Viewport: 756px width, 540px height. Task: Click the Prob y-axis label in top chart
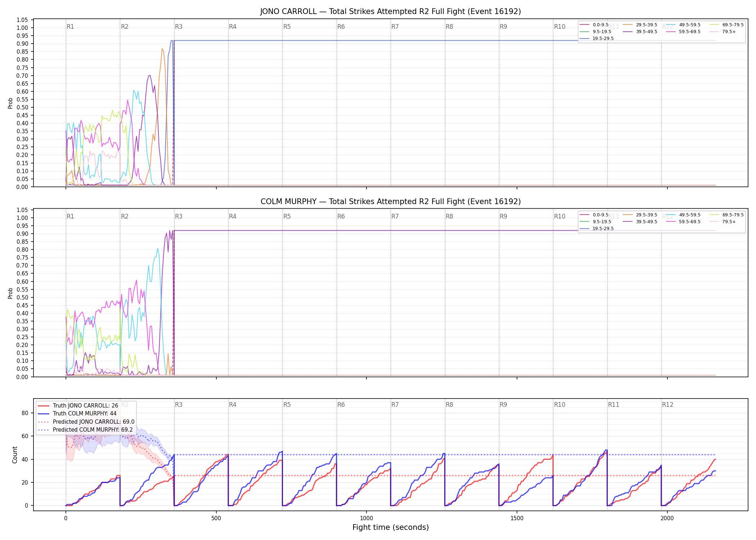10,103
